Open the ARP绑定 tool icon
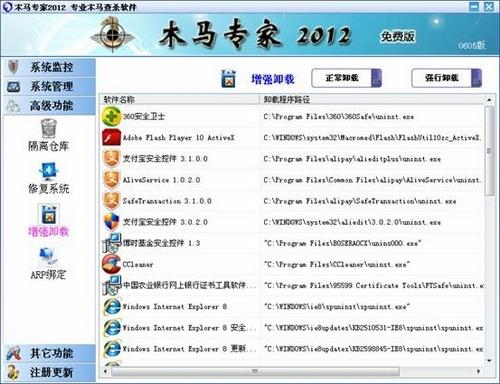500x384 pixels. pos(49,256)
